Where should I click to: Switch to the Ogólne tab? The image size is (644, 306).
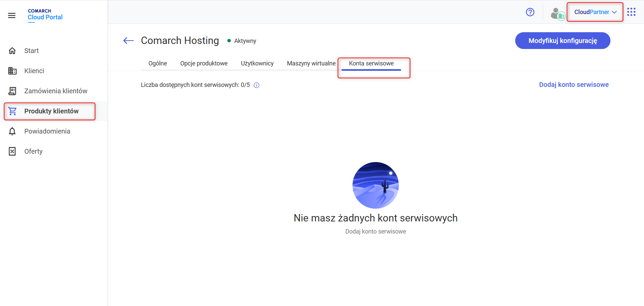(x=158, y=63)
